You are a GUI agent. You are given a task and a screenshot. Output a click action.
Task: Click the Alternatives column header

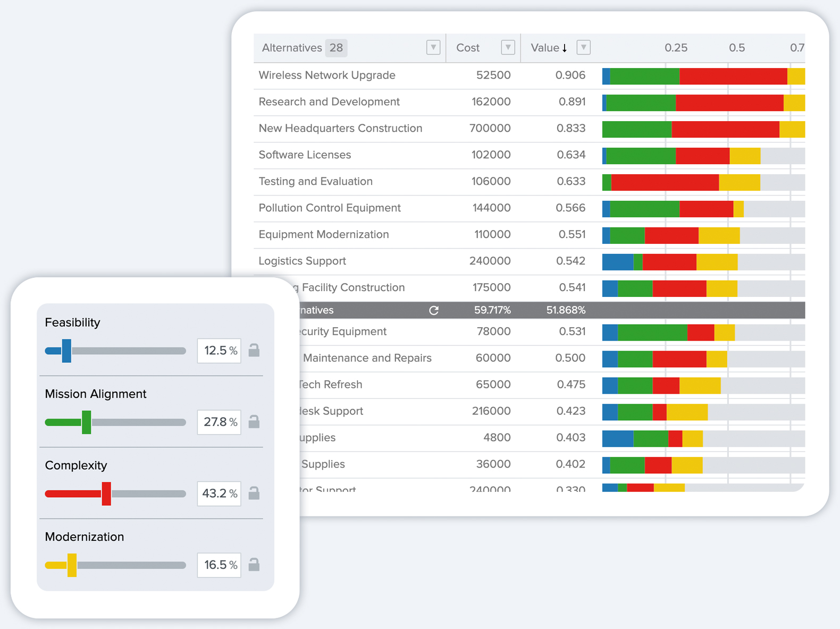pos(292,48)
